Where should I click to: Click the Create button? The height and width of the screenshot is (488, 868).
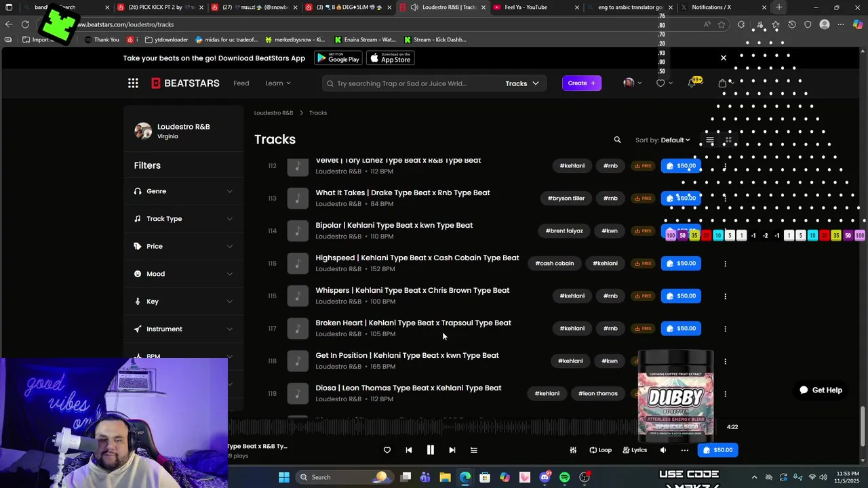click(x=582, y=83)
